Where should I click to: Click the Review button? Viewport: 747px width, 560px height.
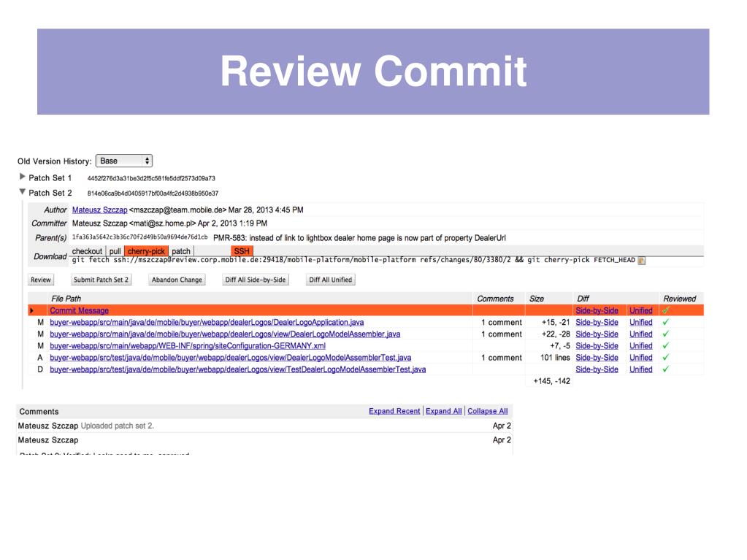tap(40, 280)
